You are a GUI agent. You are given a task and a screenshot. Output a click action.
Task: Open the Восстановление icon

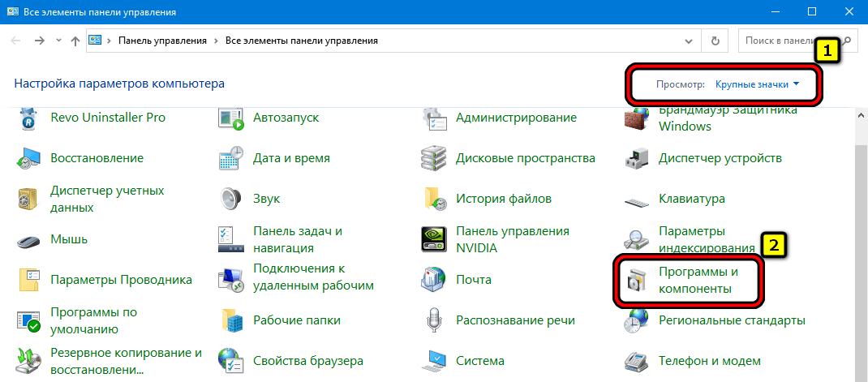point(28,158)
